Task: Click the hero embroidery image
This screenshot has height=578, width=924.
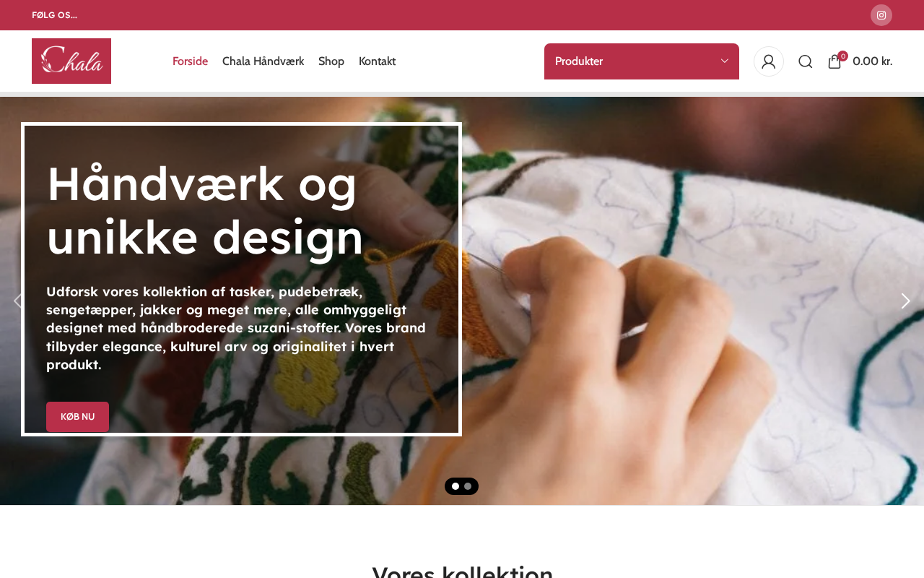Action: click(686, 301)
